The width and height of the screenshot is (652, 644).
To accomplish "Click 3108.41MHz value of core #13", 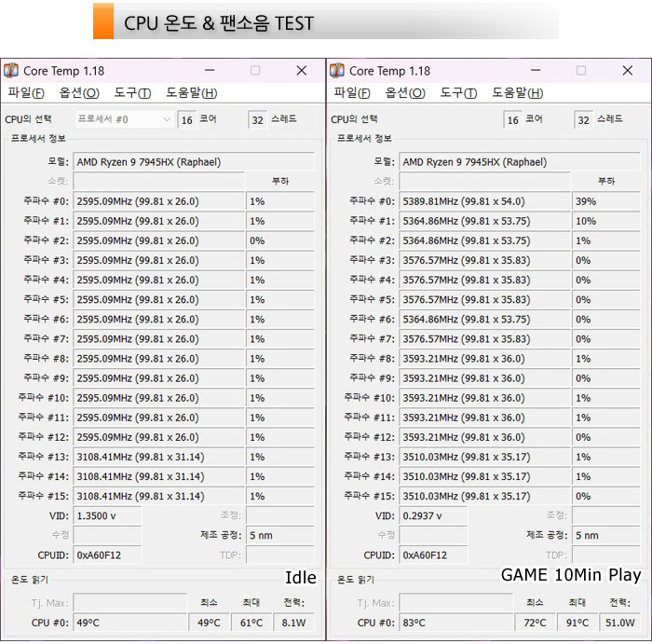I will 158,457.
